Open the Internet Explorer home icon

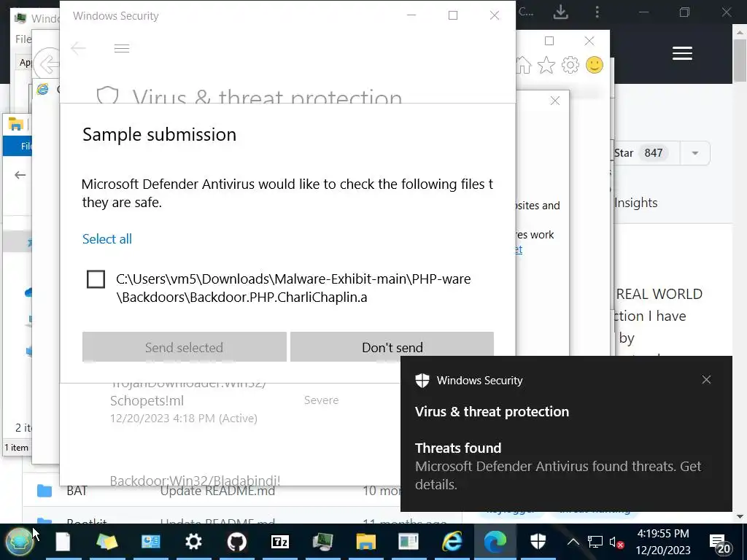(524, 65)
